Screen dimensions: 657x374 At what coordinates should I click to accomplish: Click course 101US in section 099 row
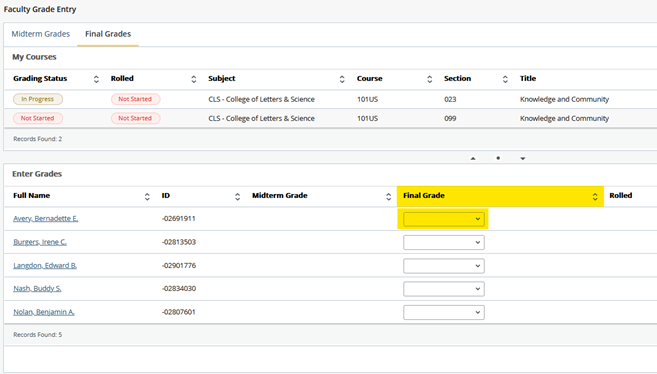[x=367, y=119]
